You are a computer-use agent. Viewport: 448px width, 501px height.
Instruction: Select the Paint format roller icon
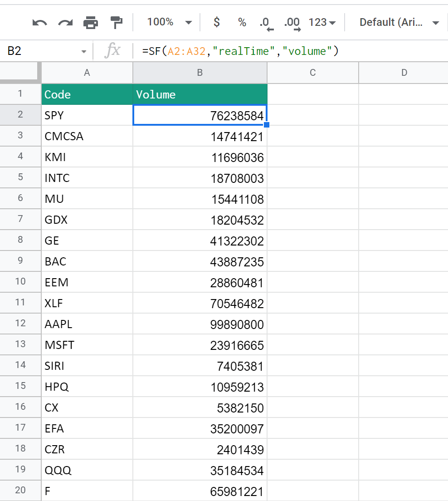pos(116,23)
